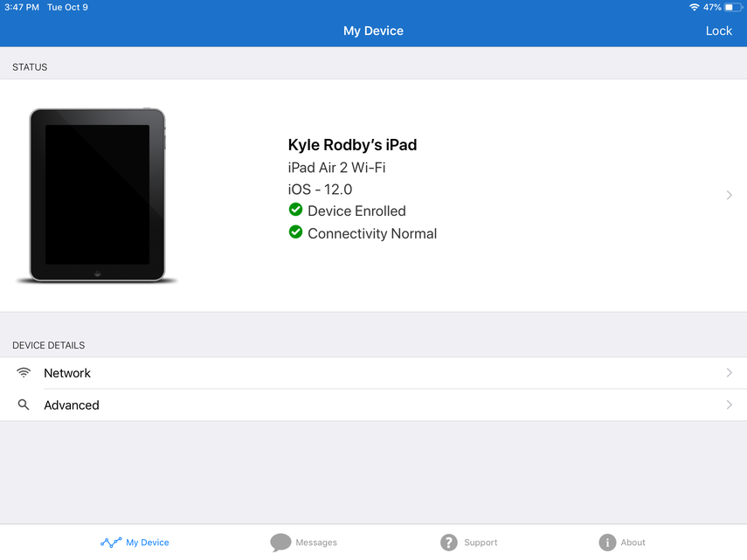Screen dimensions: 747x560
Task: Tap the Connectivity Normal green checkmark
Action: (295, 232)
